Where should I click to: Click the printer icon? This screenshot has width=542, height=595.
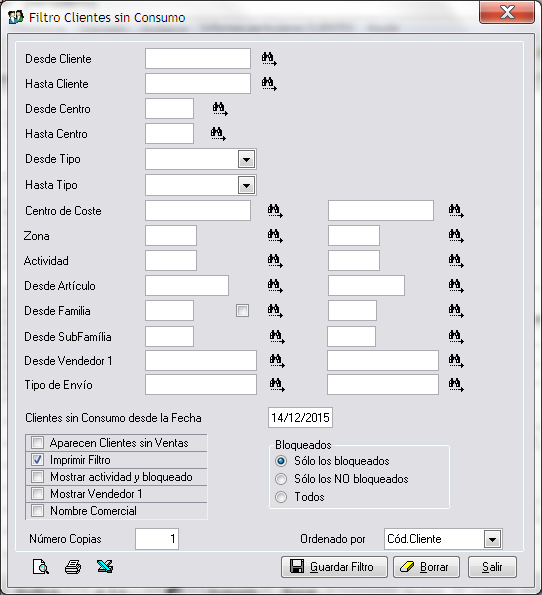(73, 567)
